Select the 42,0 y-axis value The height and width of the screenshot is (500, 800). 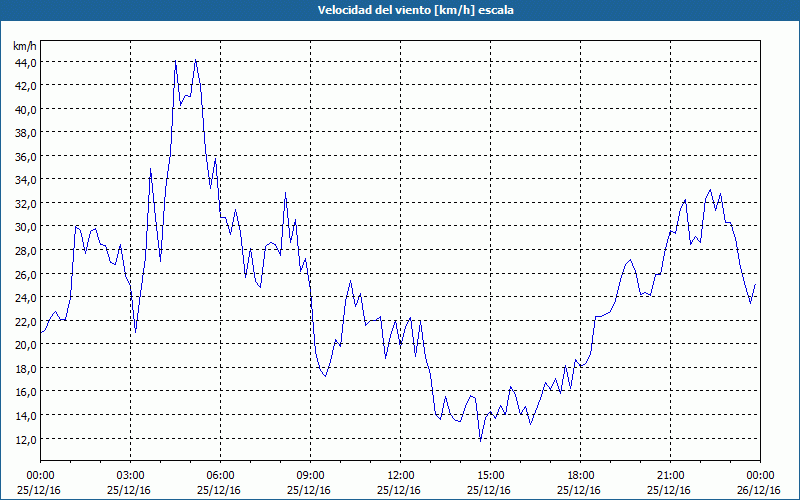click(26, 86)
